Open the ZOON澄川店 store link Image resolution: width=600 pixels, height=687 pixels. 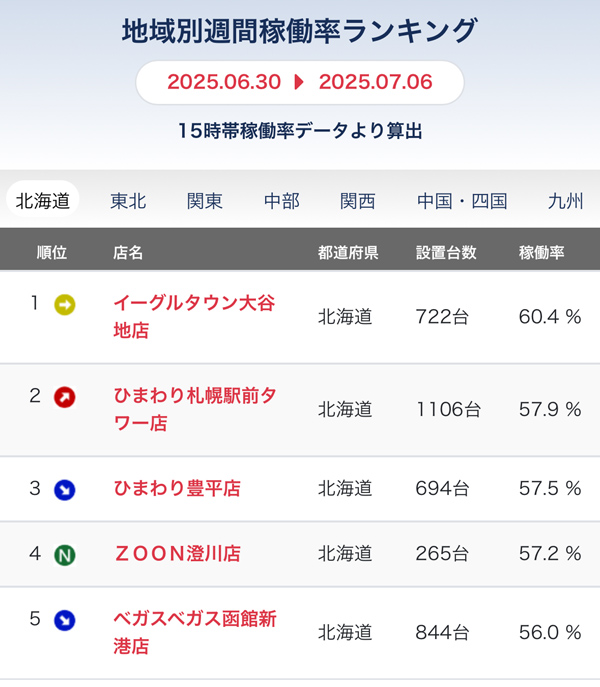click(178, 554)
